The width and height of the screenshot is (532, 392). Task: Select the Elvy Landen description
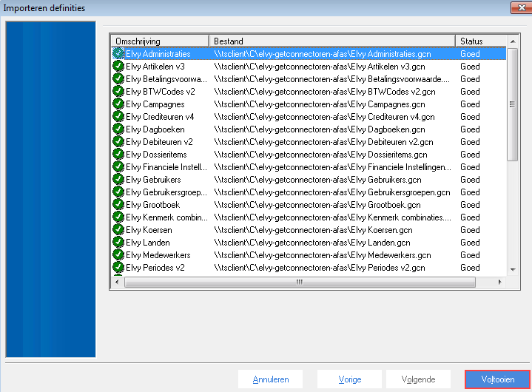147,243
